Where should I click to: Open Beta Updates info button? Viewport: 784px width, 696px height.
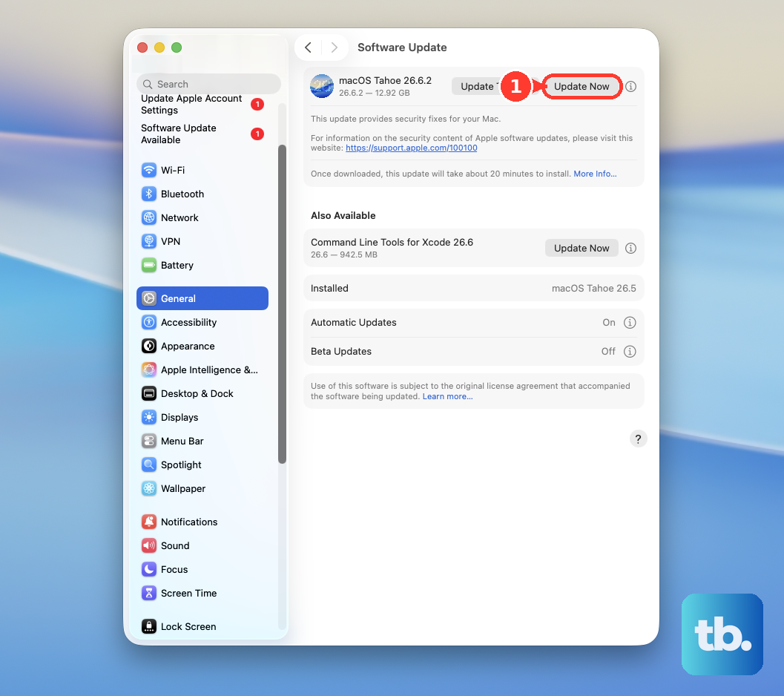point(630,351)
